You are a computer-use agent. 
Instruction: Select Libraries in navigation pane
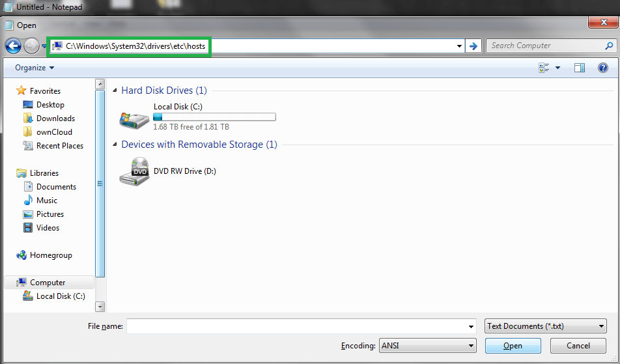44,173
